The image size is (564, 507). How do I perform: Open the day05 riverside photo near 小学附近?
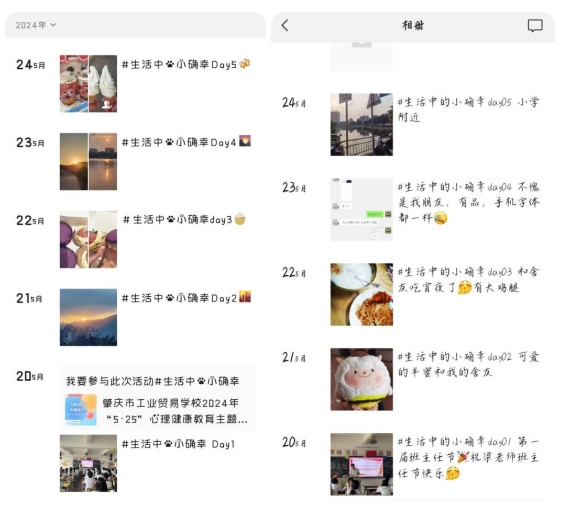361,124
